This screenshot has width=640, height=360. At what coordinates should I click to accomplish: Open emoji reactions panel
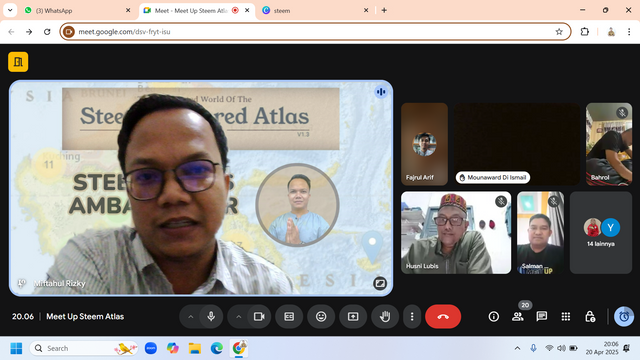coord(321,316)
